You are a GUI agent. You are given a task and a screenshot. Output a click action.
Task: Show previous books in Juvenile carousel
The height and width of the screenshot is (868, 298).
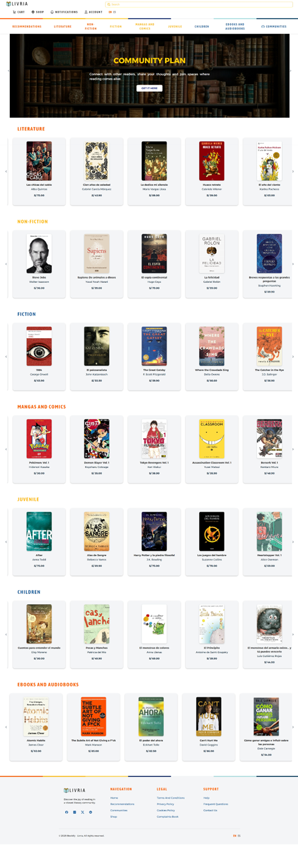tap(6, 541)
